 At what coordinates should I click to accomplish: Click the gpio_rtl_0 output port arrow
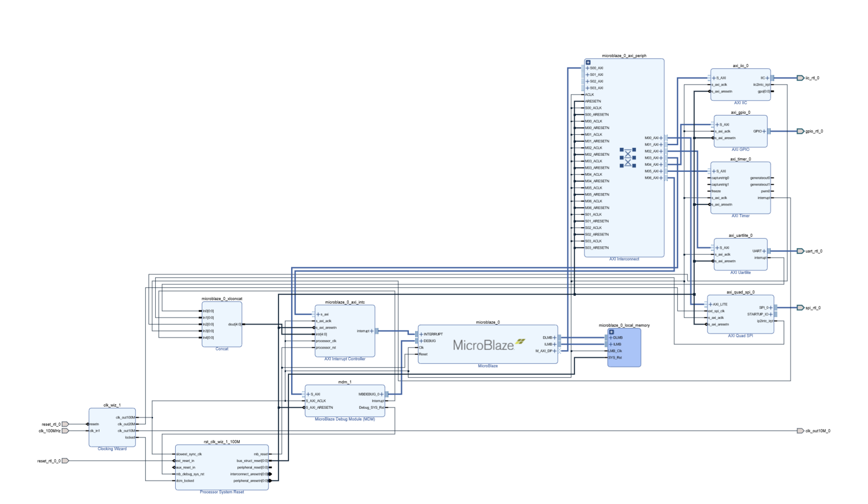[x=801, y=130]
